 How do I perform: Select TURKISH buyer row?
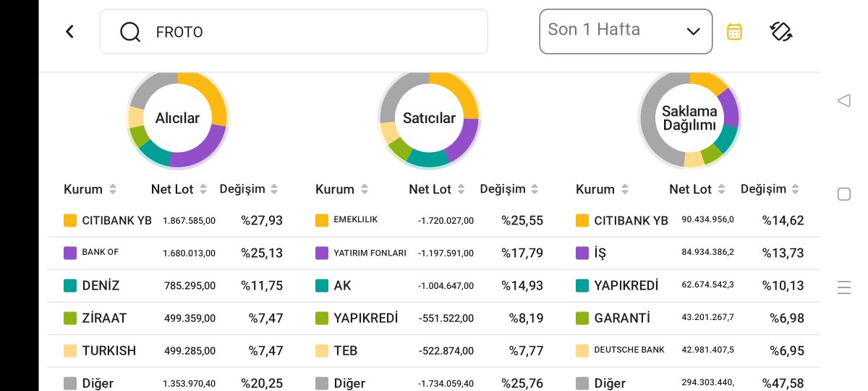(174, 350)
